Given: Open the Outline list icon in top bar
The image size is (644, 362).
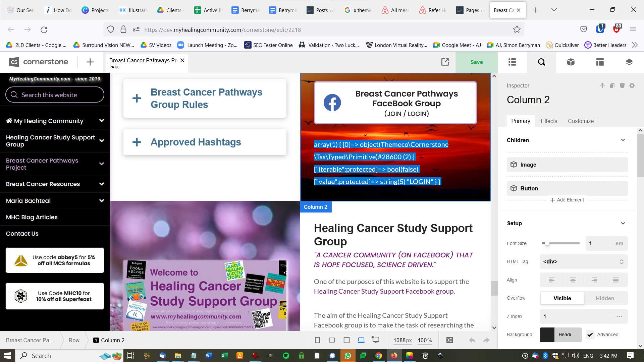Looking at the screenshot, I should [512, 62].
